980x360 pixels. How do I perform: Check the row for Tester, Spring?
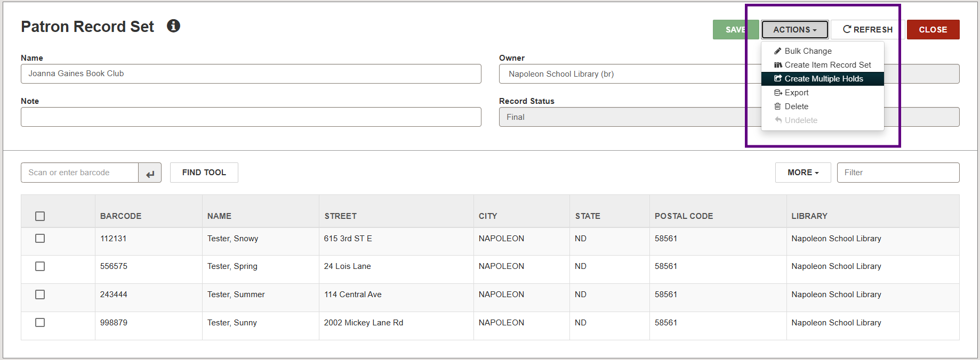click(x=40, y=266)
